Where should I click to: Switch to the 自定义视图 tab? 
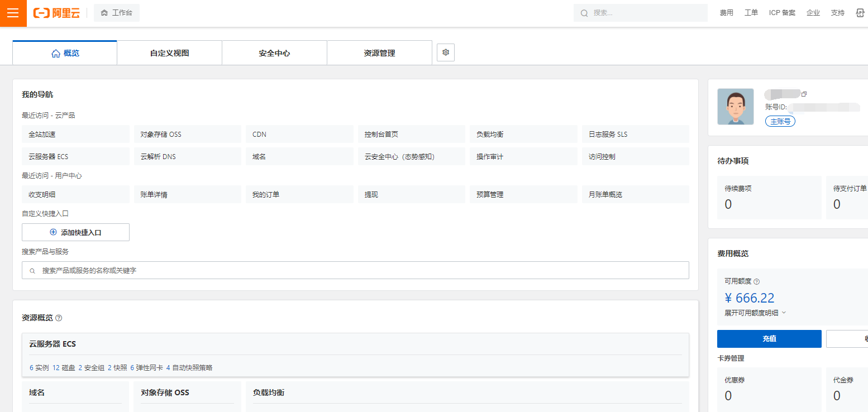pos(169,53)
